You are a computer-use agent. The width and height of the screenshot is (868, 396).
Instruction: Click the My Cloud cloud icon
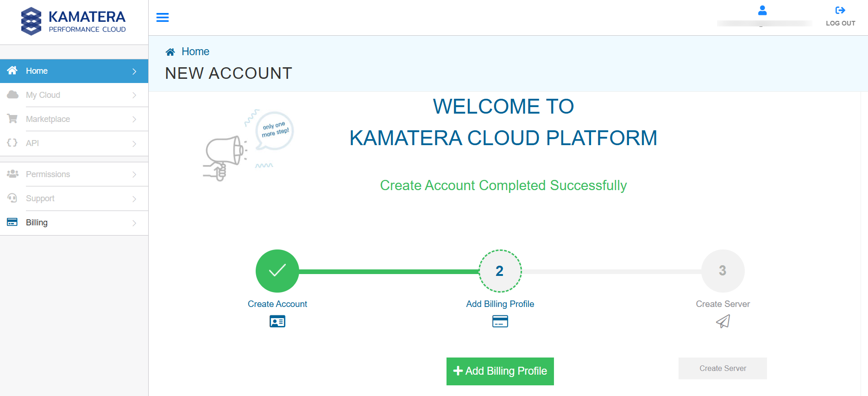pos(13,95)
